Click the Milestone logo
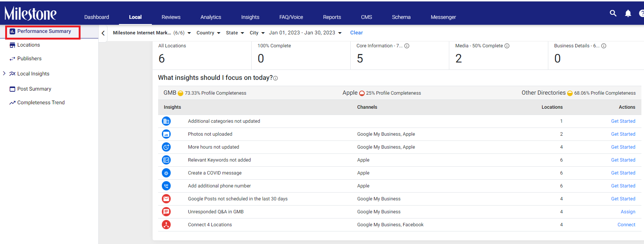The width and height of the screenshot is (644, 244). [30, 14]
